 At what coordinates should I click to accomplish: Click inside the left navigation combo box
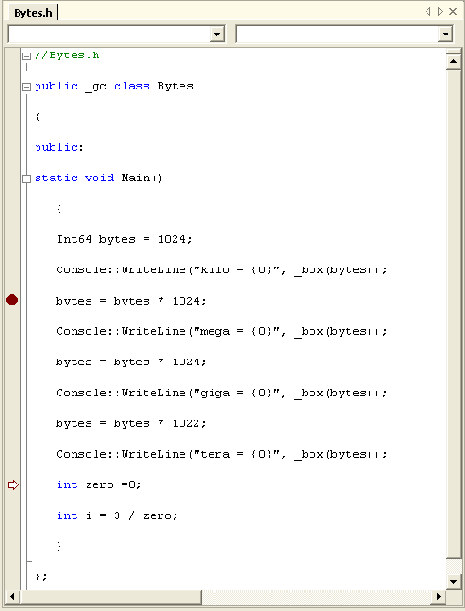pos(116,34)
